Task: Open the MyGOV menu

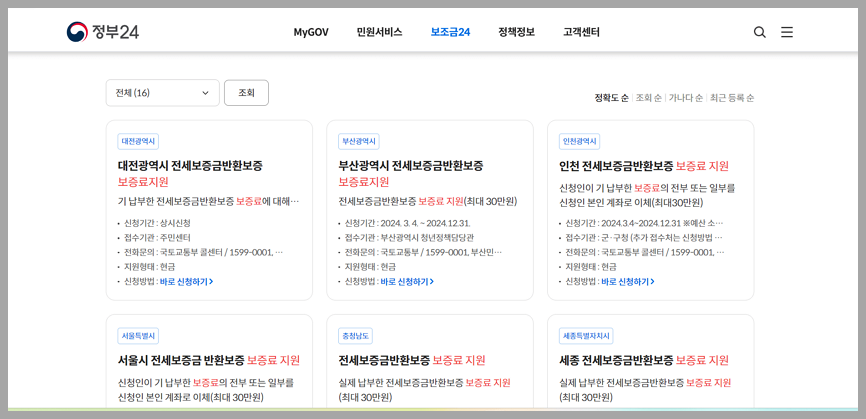Action: tap(311, 32)
